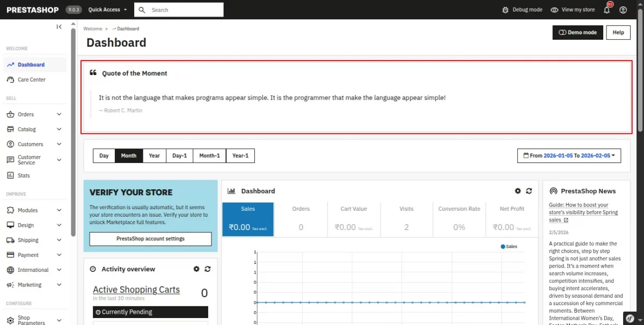The image size is (644, 325).
Task: Select the Month period tab
Action: [129, 156]
